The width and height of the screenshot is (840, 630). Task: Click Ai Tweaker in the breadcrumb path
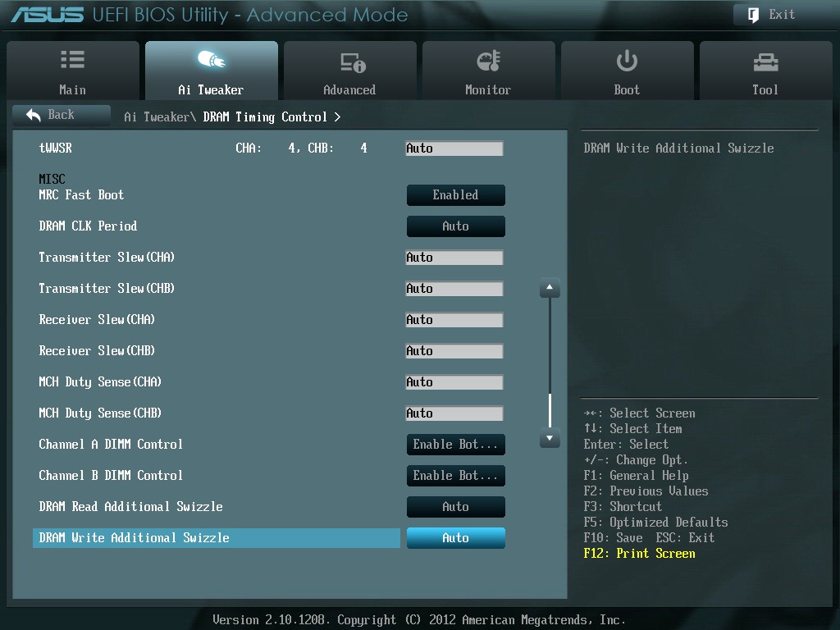(x=156, y=117)
